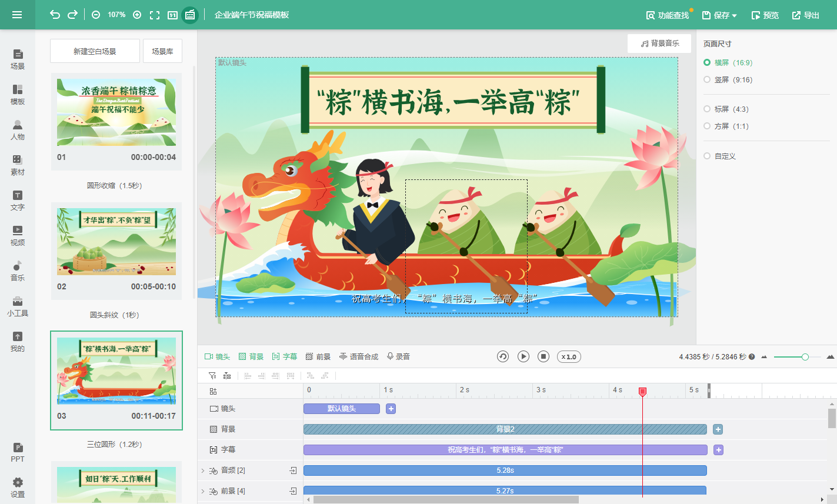The height and width of the screenshot is (504, 837).
Task: Open the hamburger menu
Action: (17, 15)
